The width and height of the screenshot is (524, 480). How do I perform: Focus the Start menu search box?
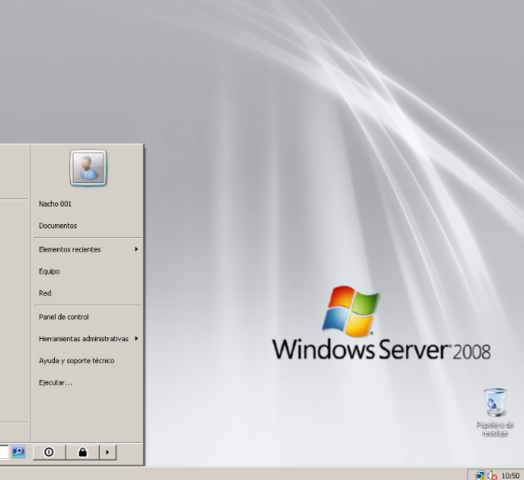[4, 452]
